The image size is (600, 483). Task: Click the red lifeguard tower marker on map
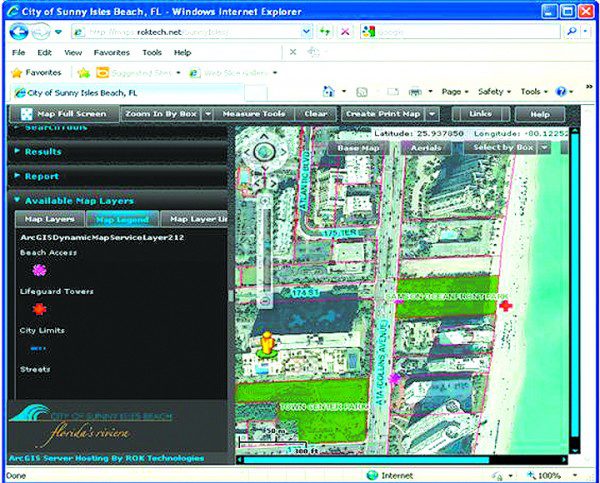point(507,306)
